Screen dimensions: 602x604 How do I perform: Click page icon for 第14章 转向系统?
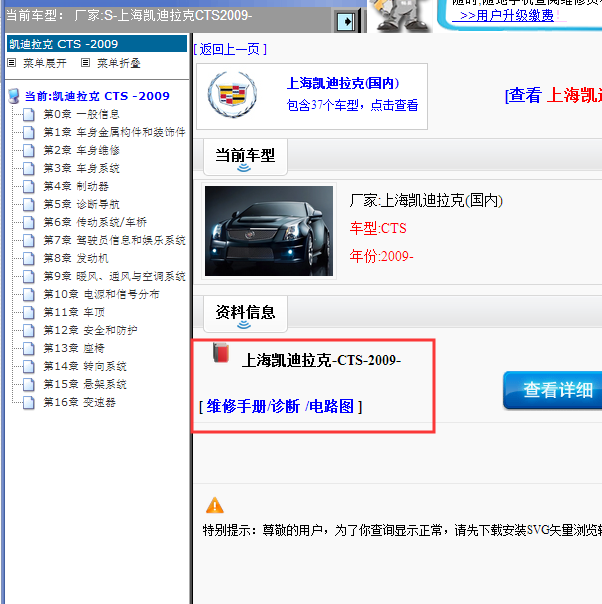point(29,367)
